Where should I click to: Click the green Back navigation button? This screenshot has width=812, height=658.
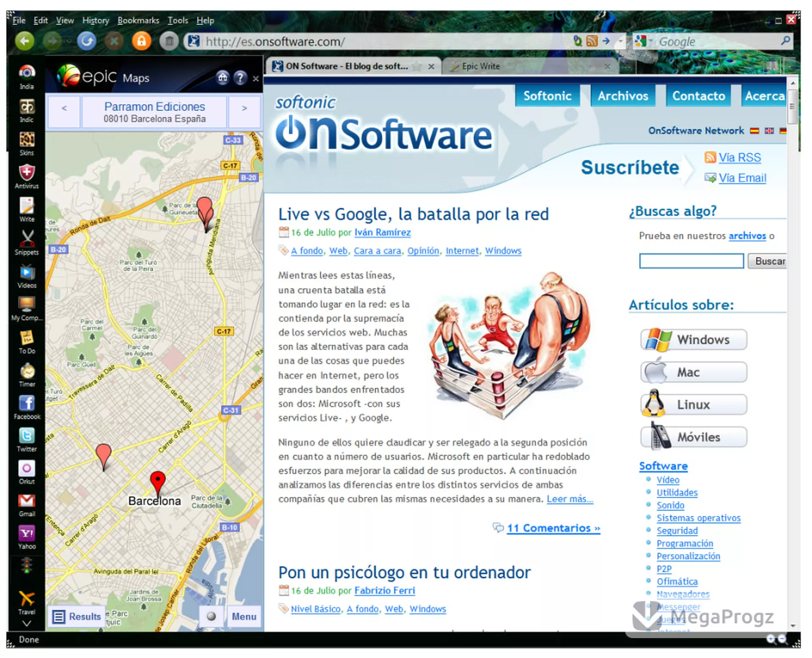[x=25, y=41]
